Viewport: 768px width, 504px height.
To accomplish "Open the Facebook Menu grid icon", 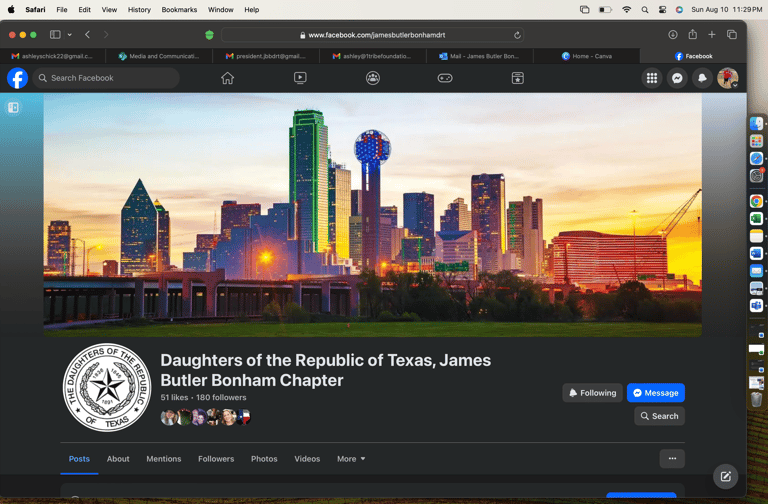I will point(652,78).
